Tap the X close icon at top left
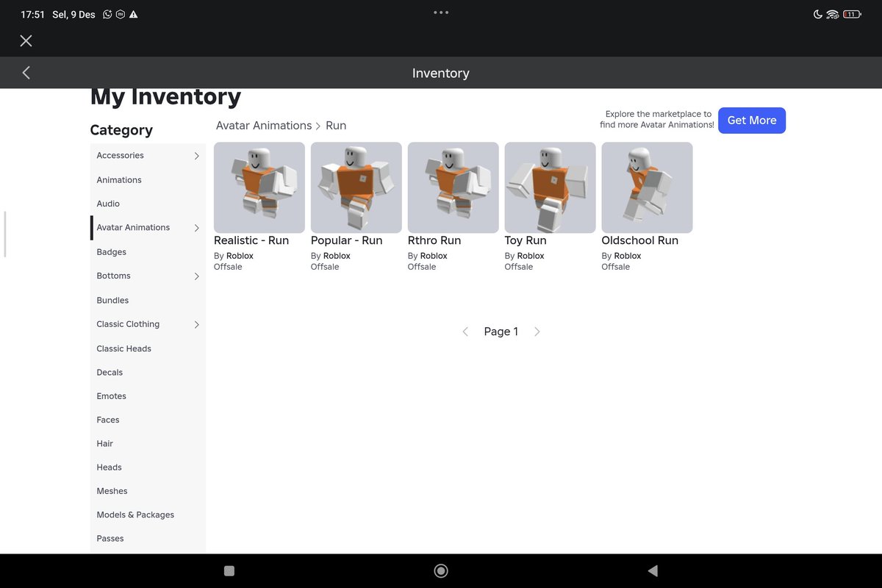 pos(26,40)
